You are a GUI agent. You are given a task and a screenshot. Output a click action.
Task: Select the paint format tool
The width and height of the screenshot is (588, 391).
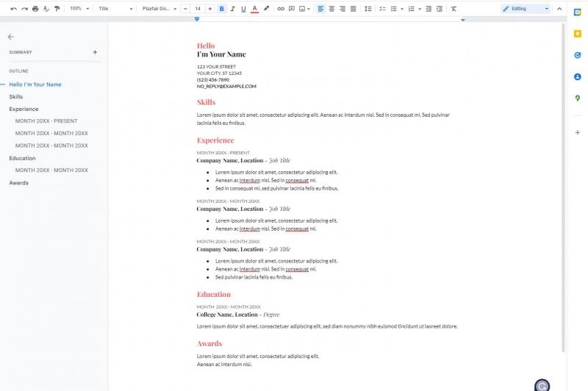[57, 9]
